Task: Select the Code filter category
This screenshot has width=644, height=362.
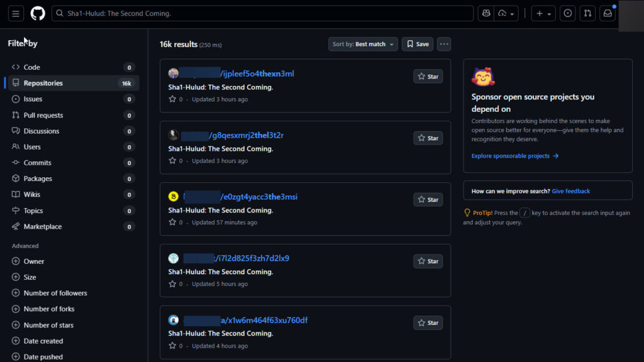Action: click(x=31, y=67)
